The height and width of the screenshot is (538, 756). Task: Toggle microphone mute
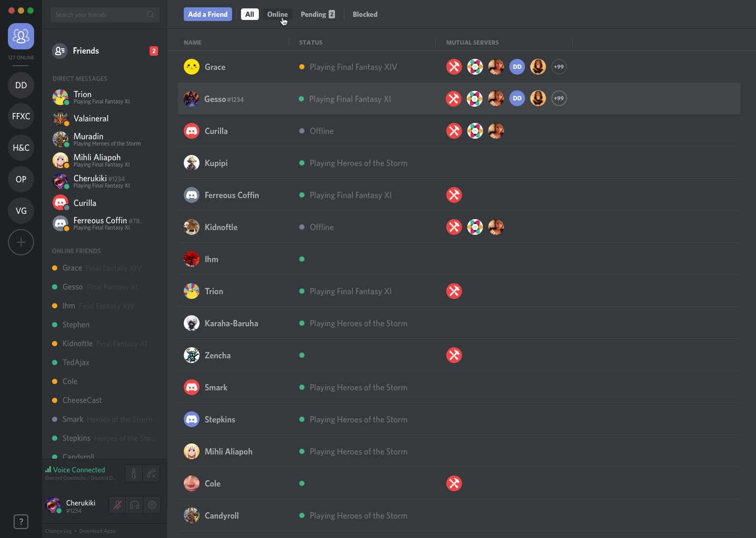(x=118, y=505)
